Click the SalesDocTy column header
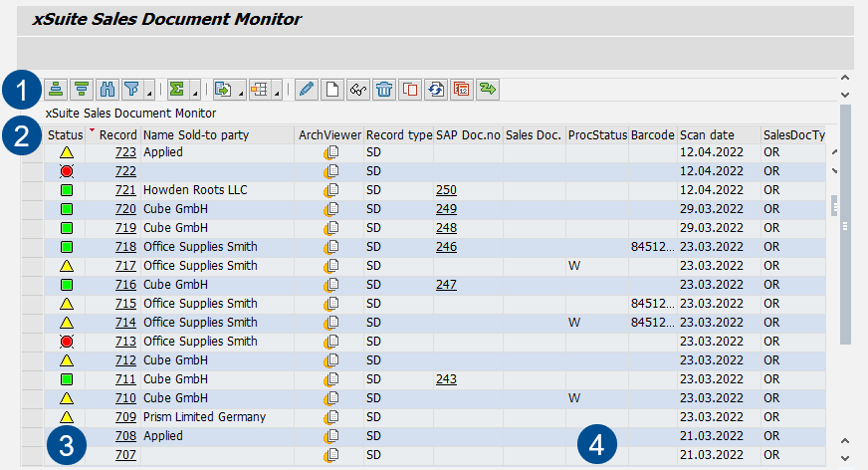868x470 pixels. tap(793, 135)
